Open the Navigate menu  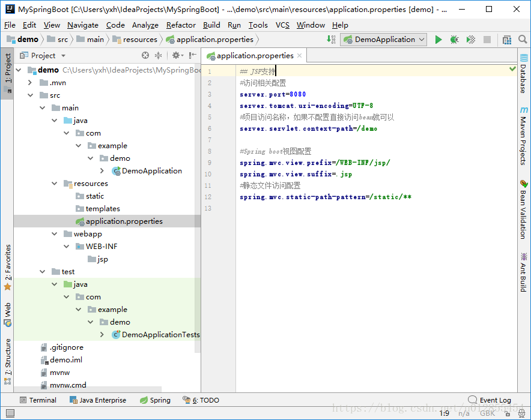(x=83, y=25)
